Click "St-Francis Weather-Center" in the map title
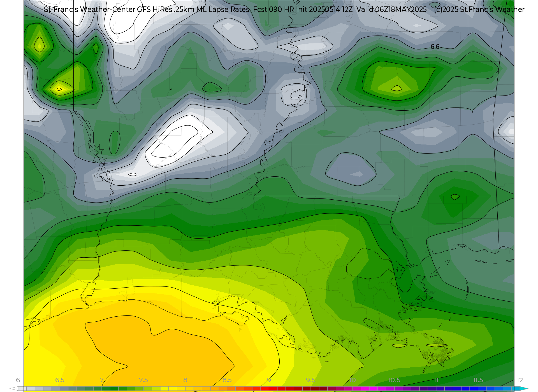The height and width of the screenshot is (392, 538). pos(90,10)
